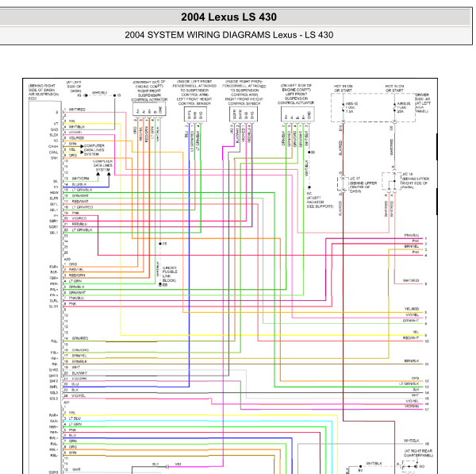Viewport: 476px width, 474px height.
Task: Select 'HOT IN ON OR START' above ABS-IG fuse
Action: [x=343, y=88]
